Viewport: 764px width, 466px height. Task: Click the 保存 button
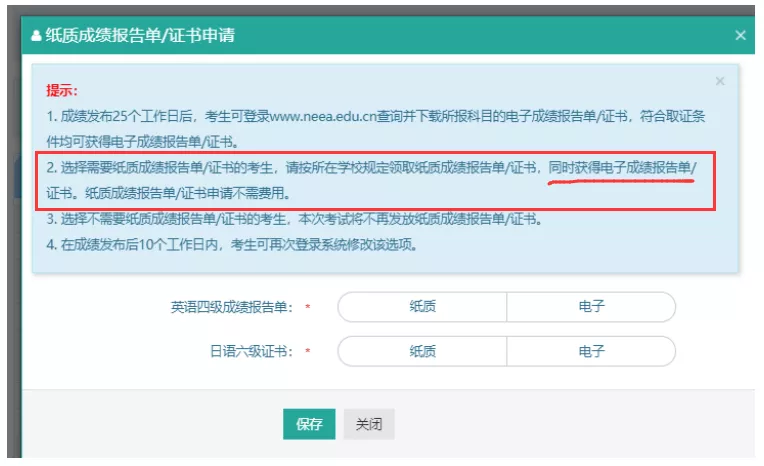[x=309, y=424]
